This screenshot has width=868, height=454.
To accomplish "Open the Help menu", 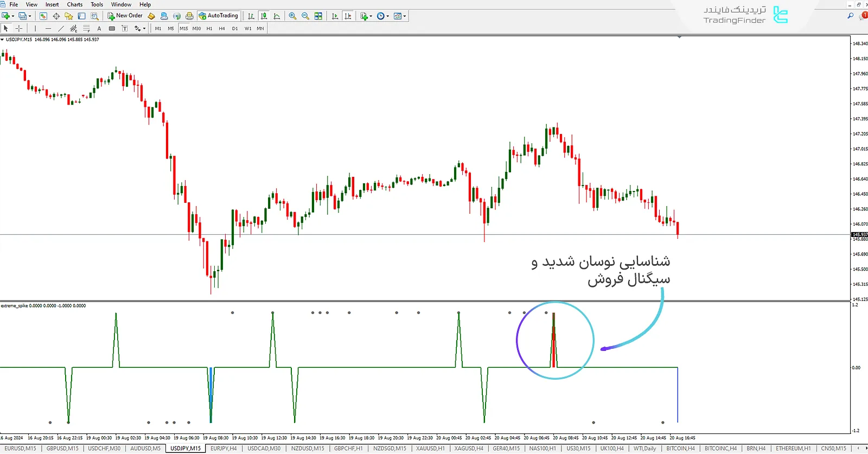I will 145,4.
